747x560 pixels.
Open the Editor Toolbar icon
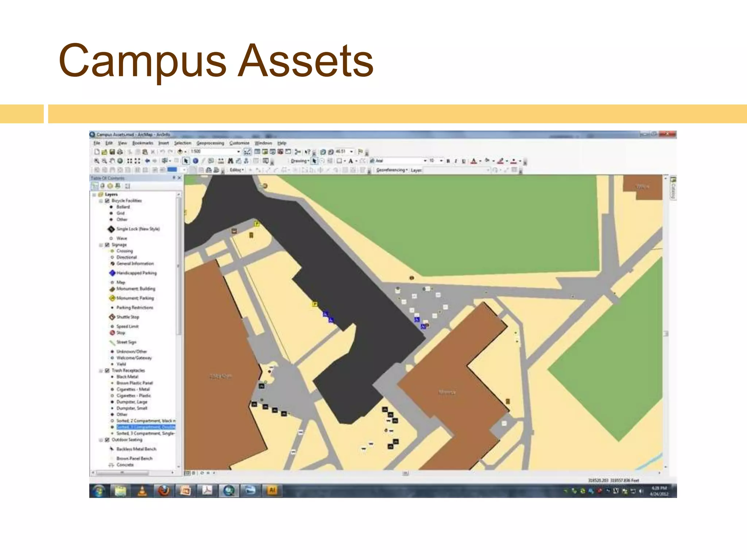pos(247,152)
